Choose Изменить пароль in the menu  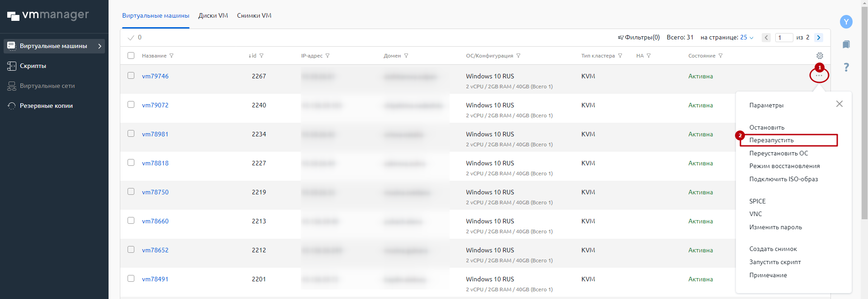(775, 227)
